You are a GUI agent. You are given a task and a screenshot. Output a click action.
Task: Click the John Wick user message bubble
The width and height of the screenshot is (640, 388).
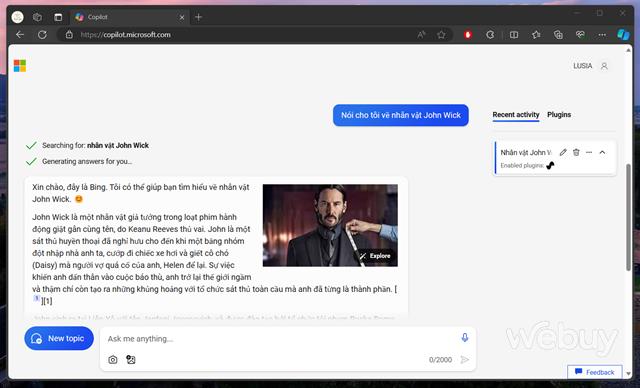401,115
